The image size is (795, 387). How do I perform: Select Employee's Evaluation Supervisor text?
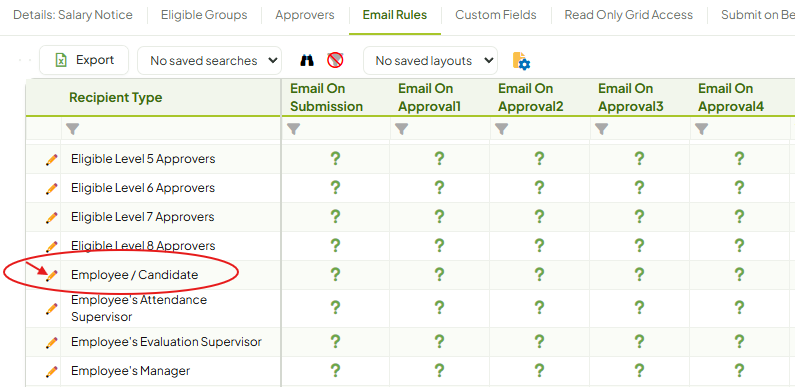click(166, 342)
